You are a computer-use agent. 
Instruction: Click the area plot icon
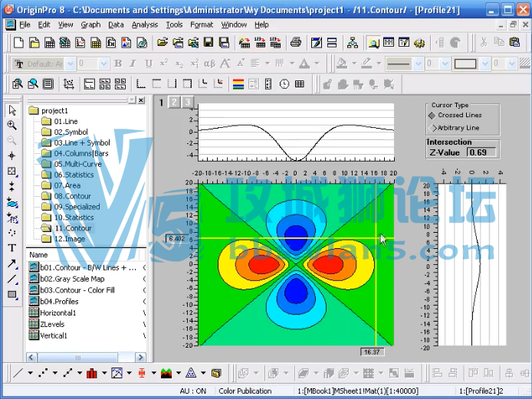click(166, 373)
